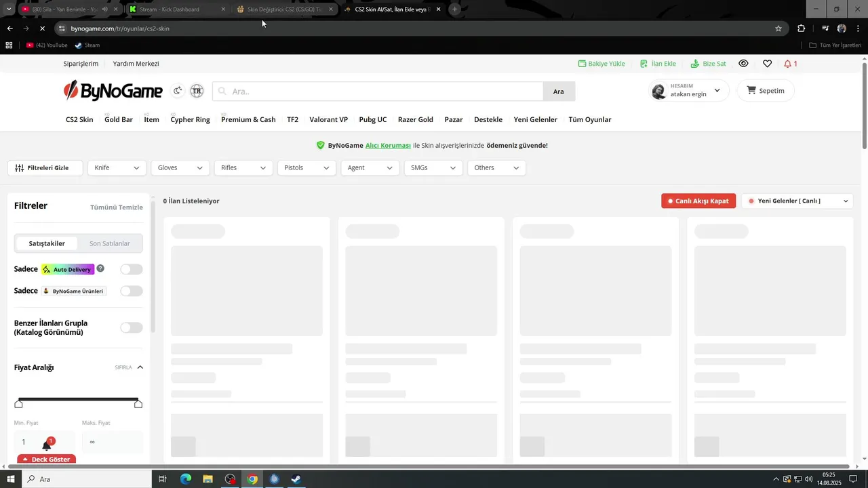This screenshot has height=488, width=868.
Task: Click the Ara search button
Action: (559, 91)
